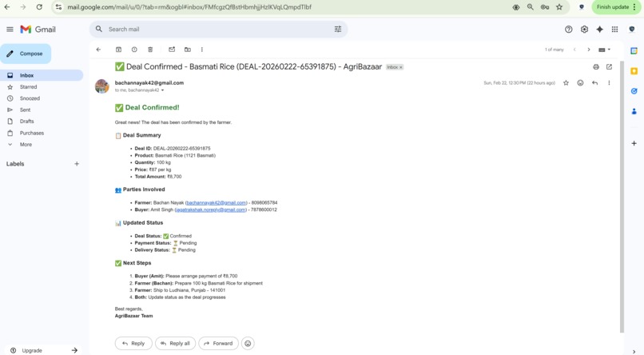Archive this email
This screenshot has width=644, height=355.
pyautogui.click(x=118, y=50)
